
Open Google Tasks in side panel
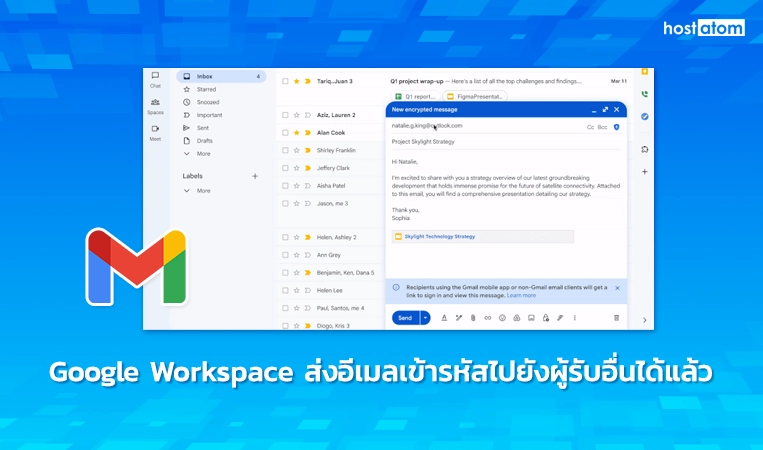pos(645,116)
